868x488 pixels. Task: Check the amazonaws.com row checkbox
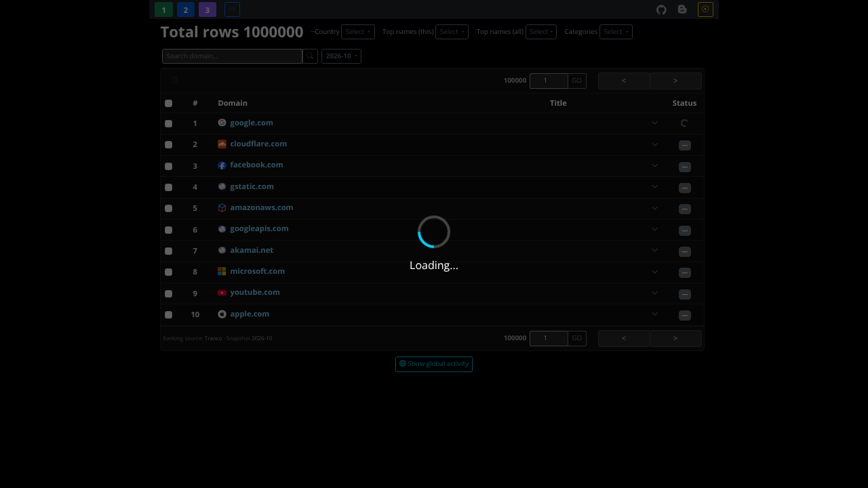168,208
